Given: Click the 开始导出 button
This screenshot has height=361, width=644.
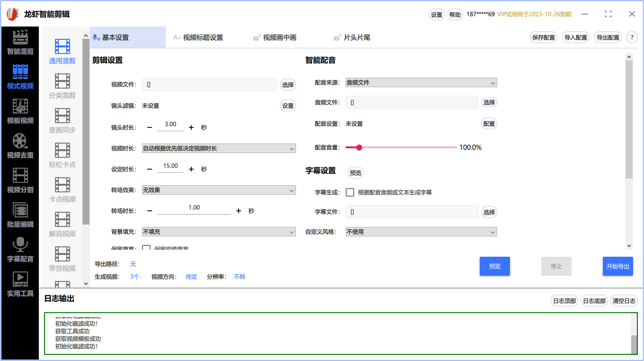Looking at the screenshot, I should coord(618,266).
